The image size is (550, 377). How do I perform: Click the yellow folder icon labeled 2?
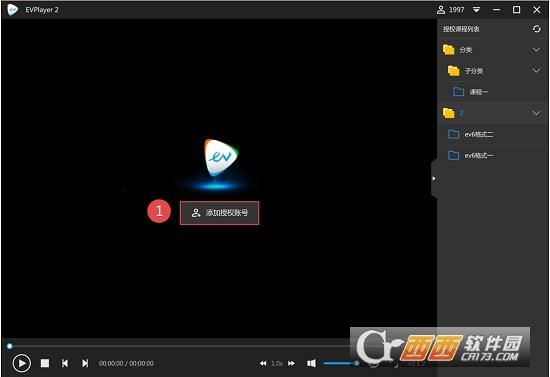coord(449,113)
